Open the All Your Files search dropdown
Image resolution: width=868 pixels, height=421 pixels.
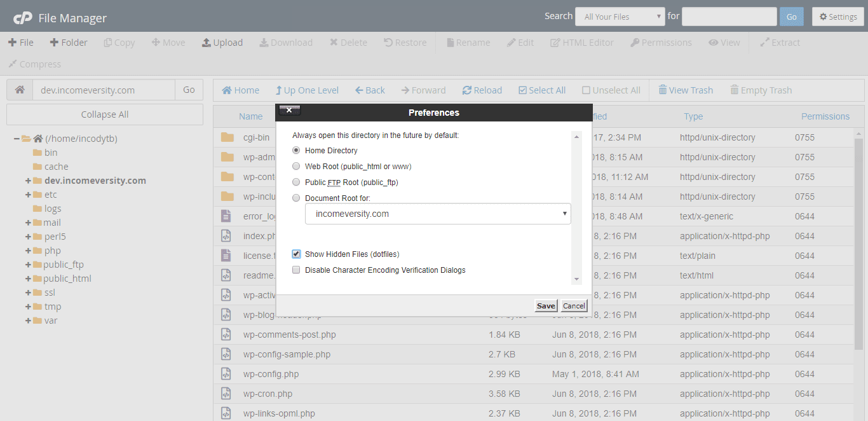coord(620,17)
